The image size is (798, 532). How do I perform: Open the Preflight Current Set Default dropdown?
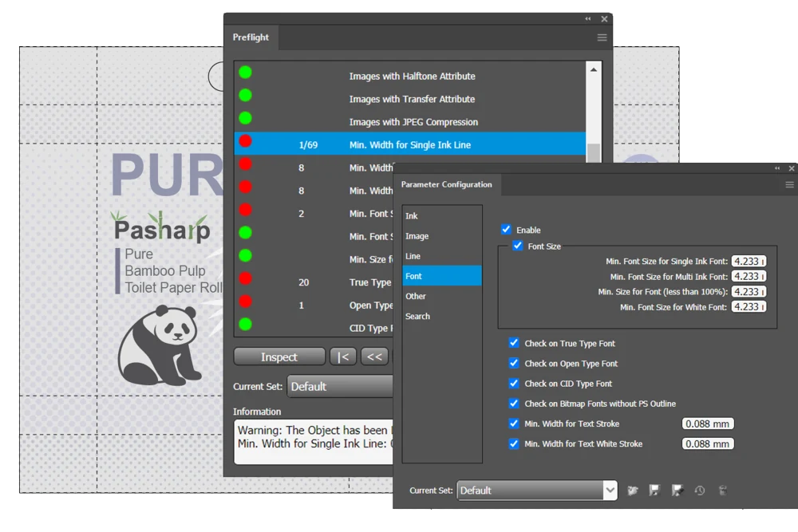pos(340,387)
